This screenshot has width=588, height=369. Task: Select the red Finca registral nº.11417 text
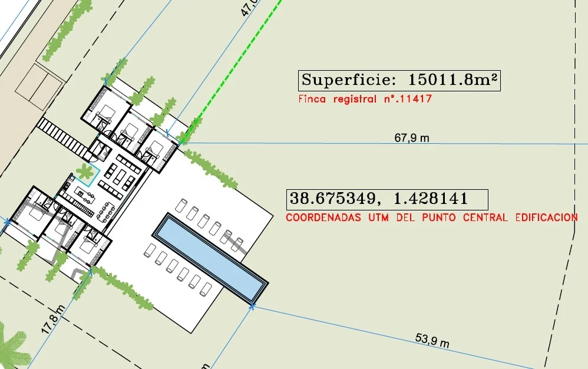(x=365, y=100)
